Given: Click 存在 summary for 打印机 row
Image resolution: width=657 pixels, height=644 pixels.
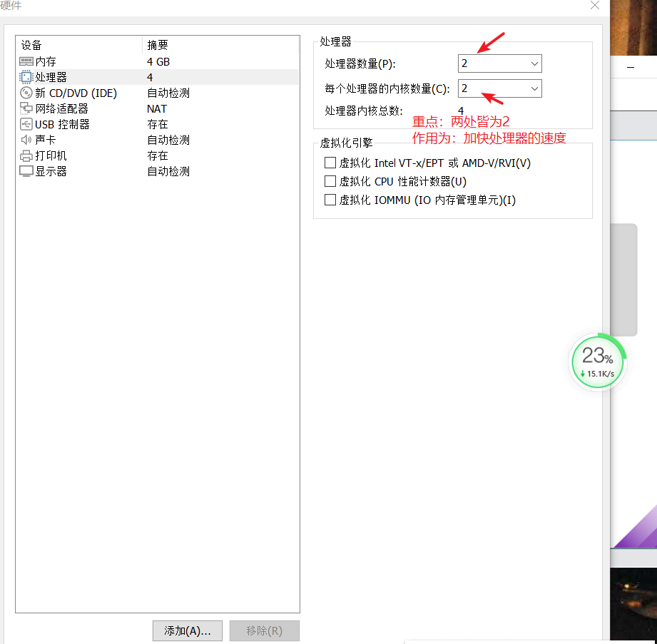Looking at the screenshot, I should click(158, 156).
